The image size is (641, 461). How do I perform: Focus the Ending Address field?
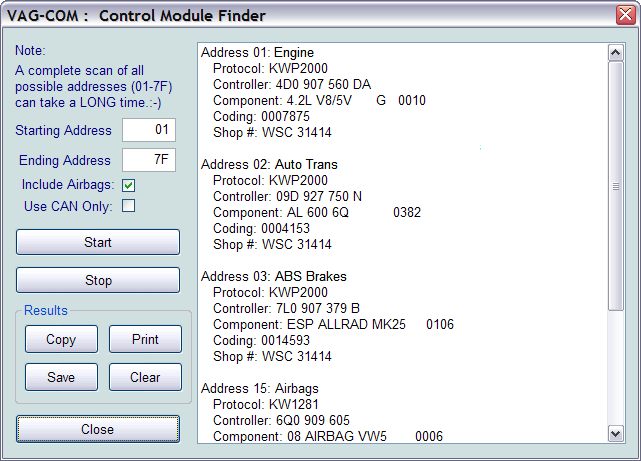[x=149, y=159]
